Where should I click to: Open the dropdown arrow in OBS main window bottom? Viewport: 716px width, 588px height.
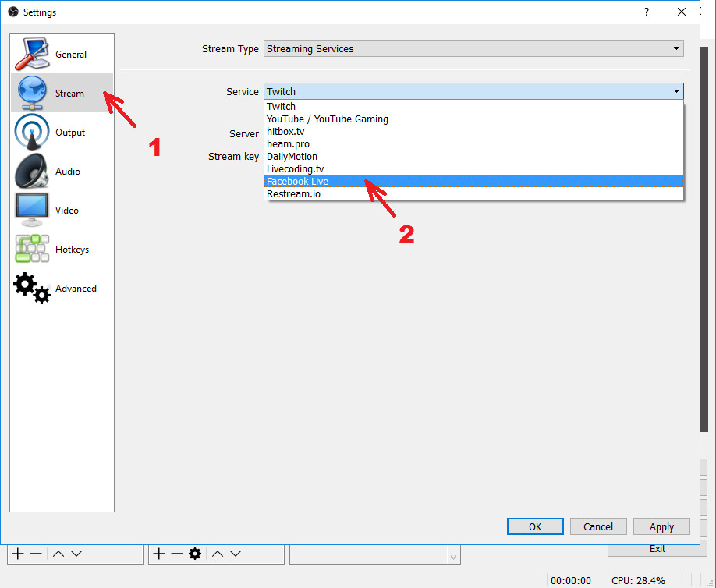tap(453, 557)
